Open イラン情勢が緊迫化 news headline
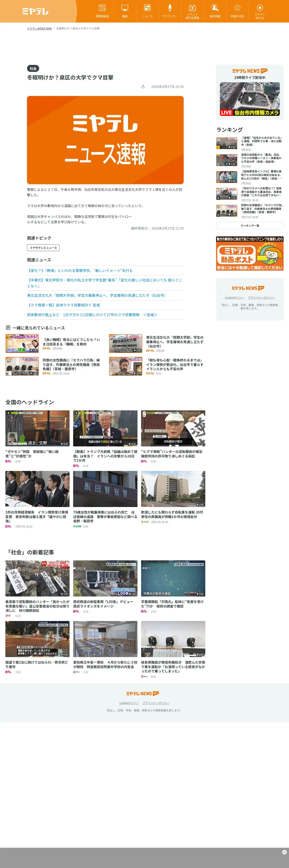 click(175, 365)
